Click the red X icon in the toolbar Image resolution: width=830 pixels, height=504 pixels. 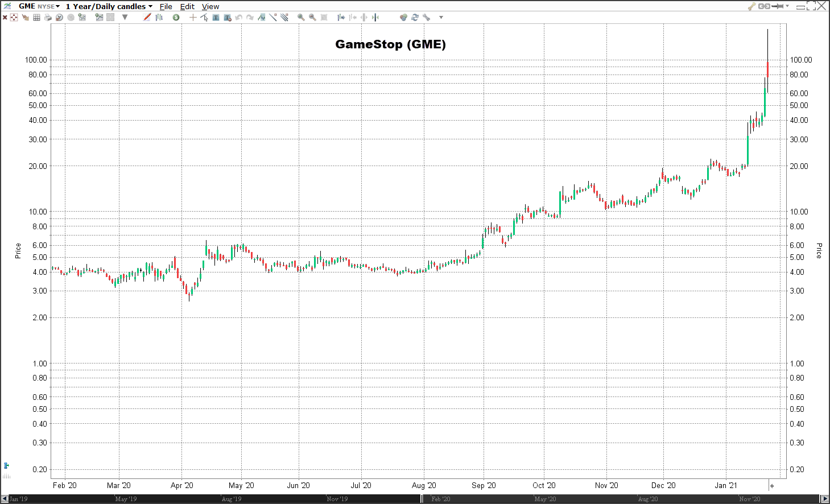tap(5, 18)
